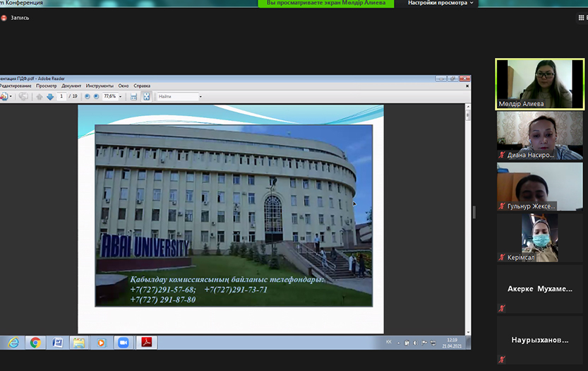Click the page count / 19 label

coord(73,97)
